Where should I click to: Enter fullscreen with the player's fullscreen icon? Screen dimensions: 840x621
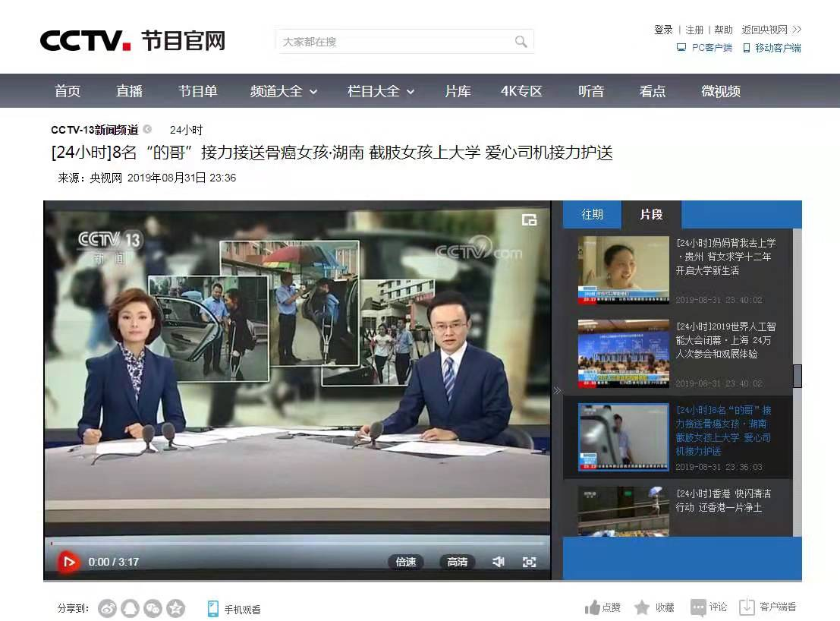(x=530, y=562)
